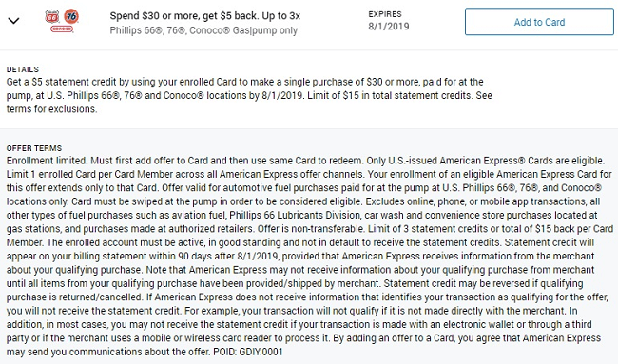
Task: Click the 8/1/2019 expiration date
Action: point(389,27)
